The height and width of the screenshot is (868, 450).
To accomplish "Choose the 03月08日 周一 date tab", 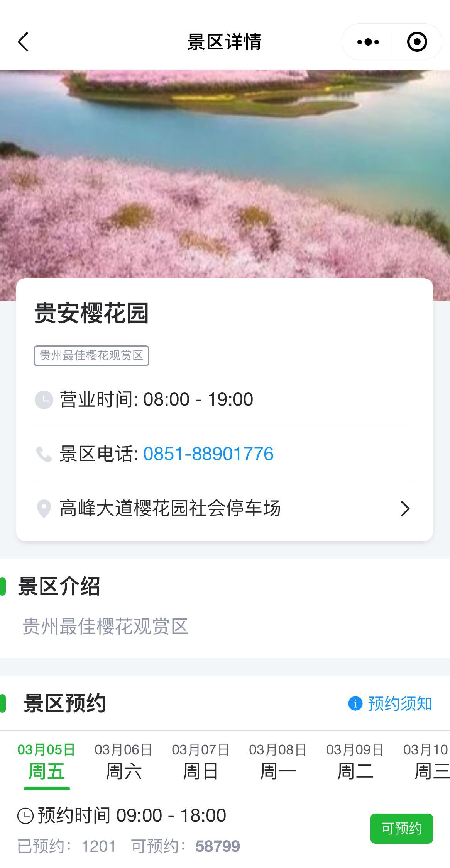I will point(278,761).
